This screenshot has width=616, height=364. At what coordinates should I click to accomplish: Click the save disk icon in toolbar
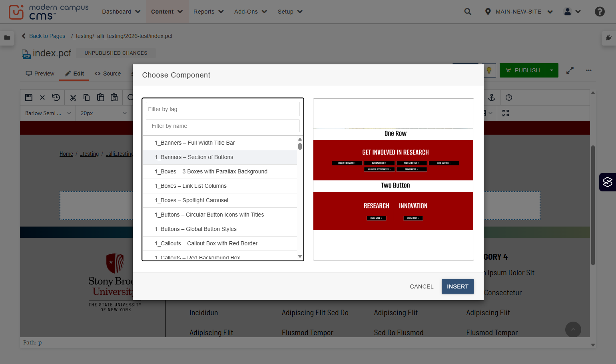coord(29,97)
